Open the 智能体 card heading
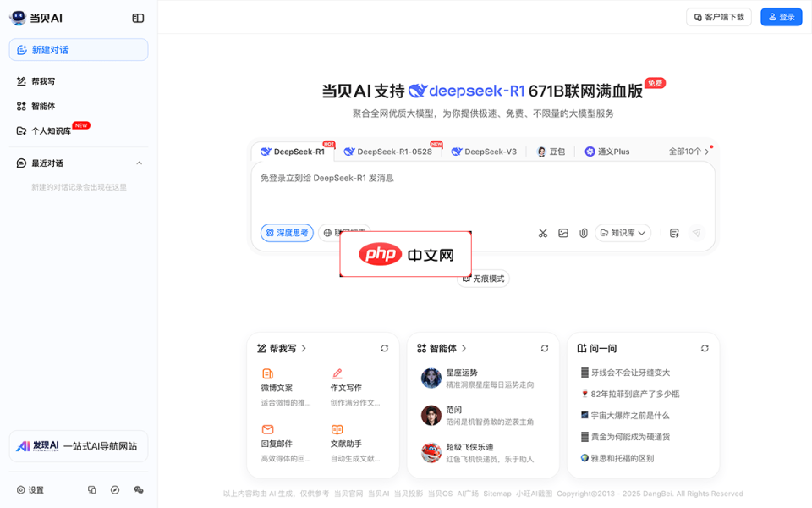This screenshot has height=508, width=812. pos(442,348)
